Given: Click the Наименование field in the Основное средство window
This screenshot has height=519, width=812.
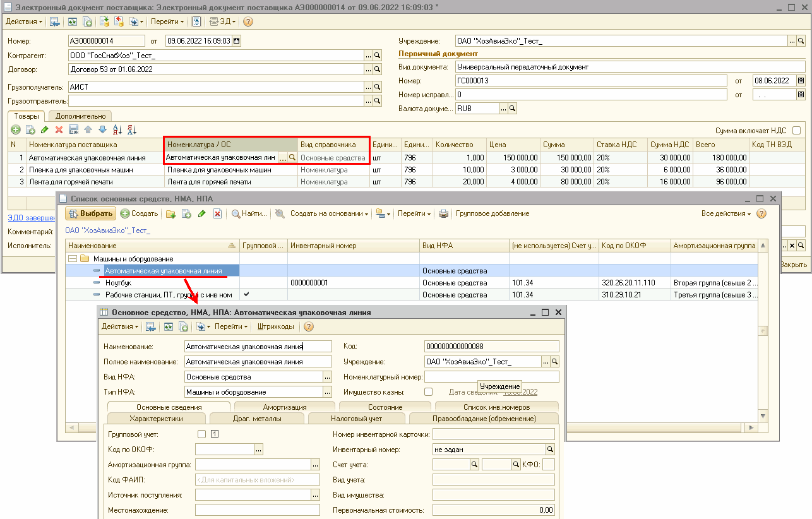Looking at the screenshot, I should pyautogui.click(x=258, y=346).
